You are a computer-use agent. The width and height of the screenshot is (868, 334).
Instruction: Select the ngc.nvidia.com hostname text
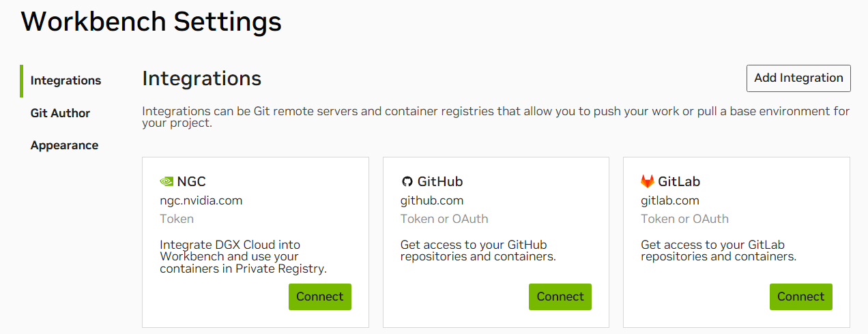click(201, 200)
